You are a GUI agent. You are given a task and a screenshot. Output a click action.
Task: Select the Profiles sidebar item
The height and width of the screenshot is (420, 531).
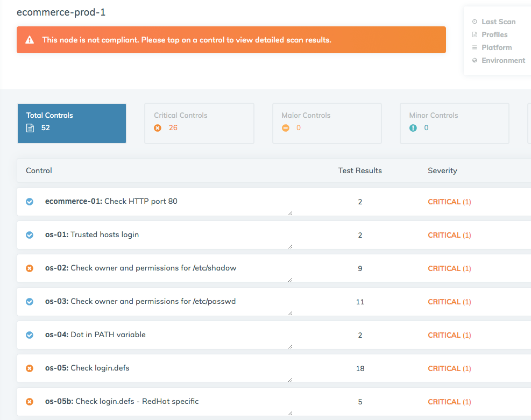(x=494, y=35)
